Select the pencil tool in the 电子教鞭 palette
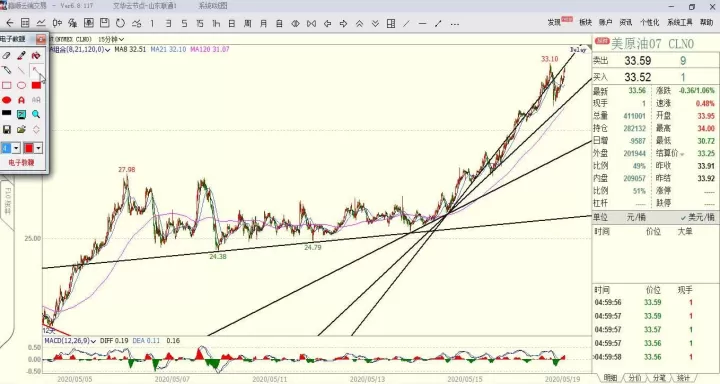Image resolution: width=720 pixels, height=384 pixels. [x=6, y=70]
